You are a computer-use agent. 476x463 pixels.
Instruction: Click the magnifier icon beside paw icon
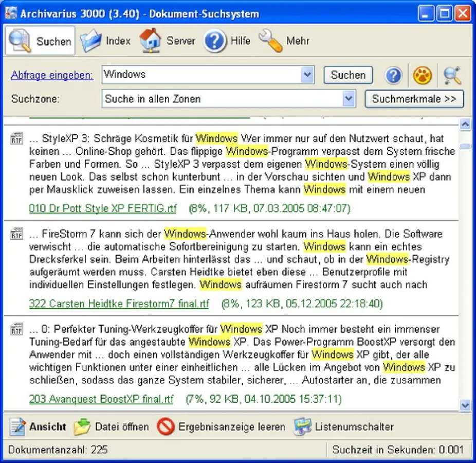click(452, 76)
